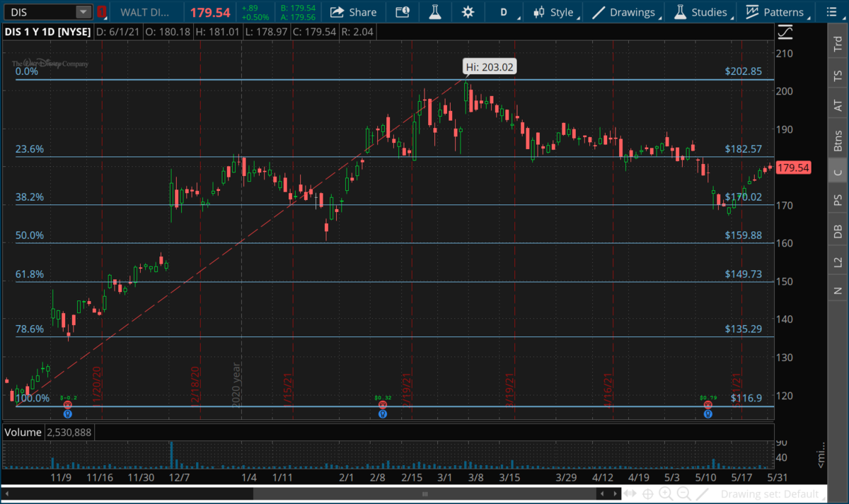Click the icon right of Share
The image size is (849, 504).
pyautogui.click(x=402, y=12)
